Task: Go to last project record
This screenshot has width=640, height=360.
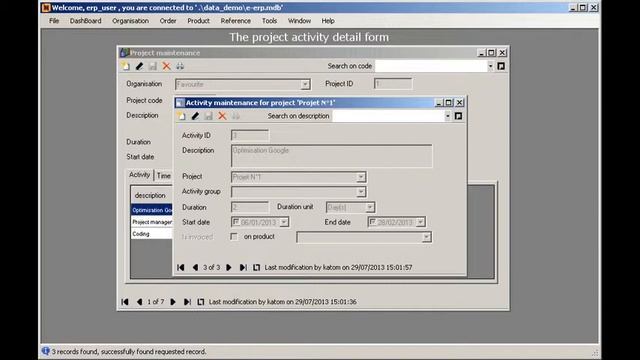Action: point(187,302)
